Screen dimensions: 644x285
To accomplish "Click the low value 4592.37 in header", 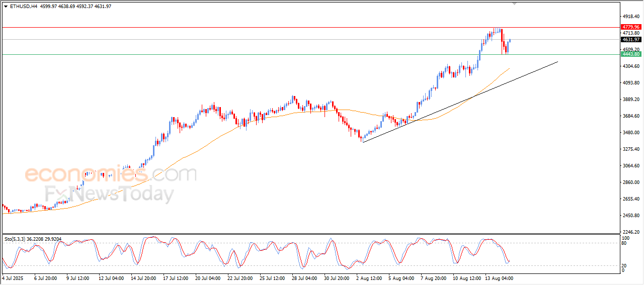I will coord(86,7).
